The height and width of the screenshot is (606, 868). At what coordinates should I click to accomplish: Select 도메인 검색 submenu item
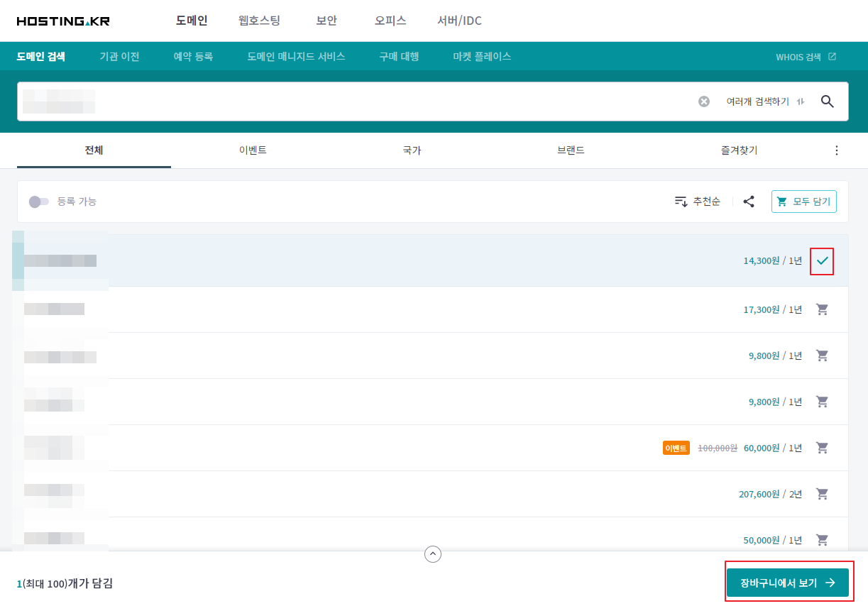click(x=41, y=57)
